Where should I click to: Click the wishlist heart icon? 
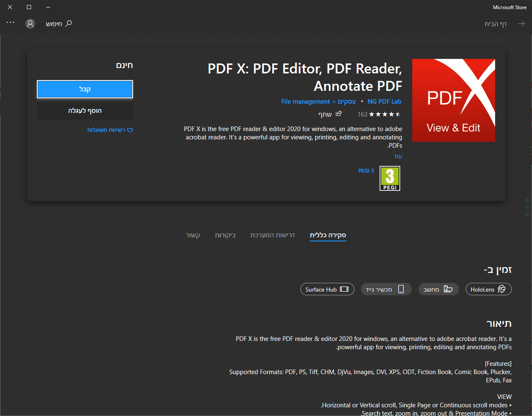click(130, 130)
